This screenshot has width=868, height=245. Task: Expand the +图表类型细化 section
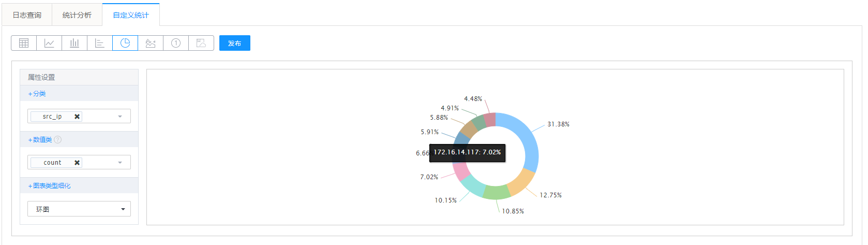pos(49,185)
